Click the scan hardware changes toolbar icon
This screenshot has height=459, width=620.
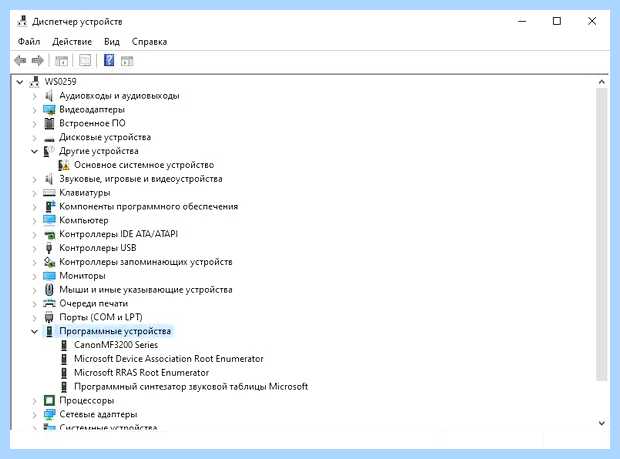127,61
